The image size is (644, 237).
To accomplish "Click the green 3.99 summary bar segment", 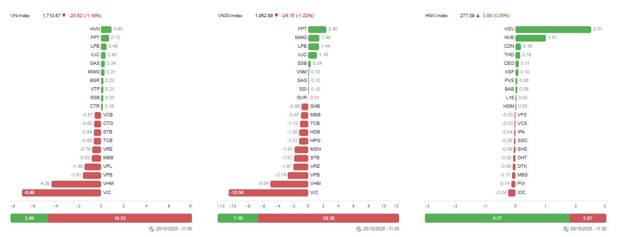I will click(29, 218).
